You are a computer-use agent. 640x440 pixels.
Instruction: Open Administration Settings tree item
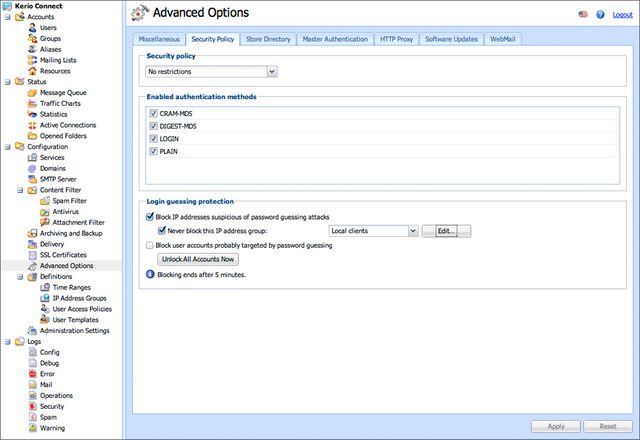[x=74, y=331]
